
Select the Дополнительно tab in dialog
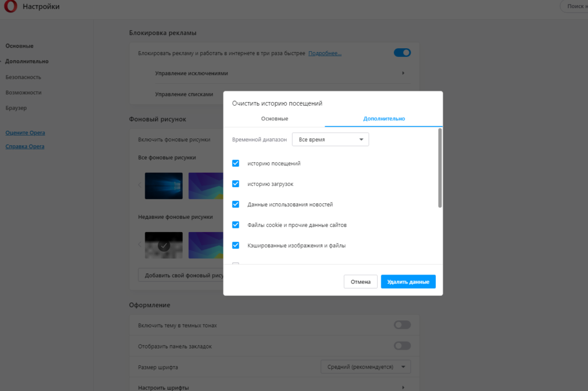[x=384, y=118]
